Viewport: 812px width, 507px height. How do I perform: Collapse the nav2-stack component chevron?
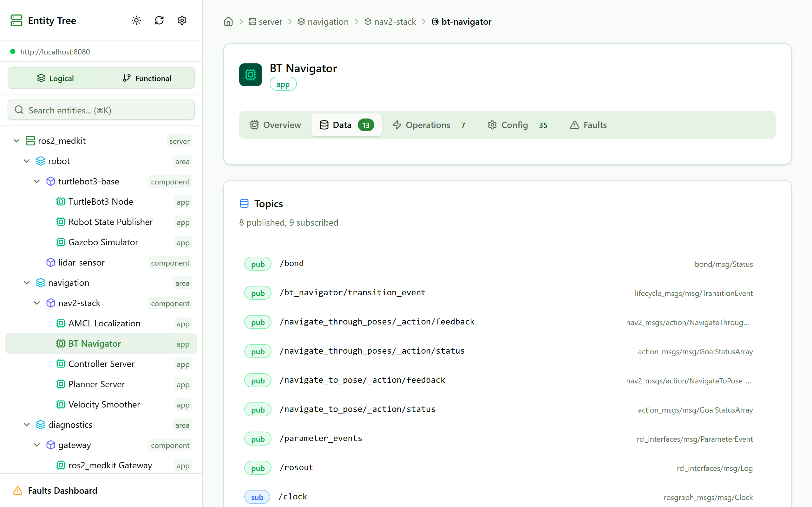(x=37, y=303)
